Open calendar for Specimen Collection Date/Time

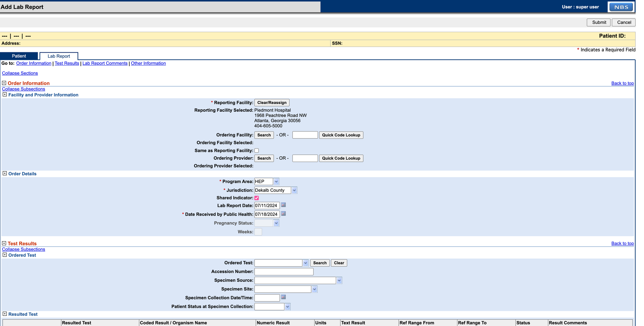click(x=283, y=297)
